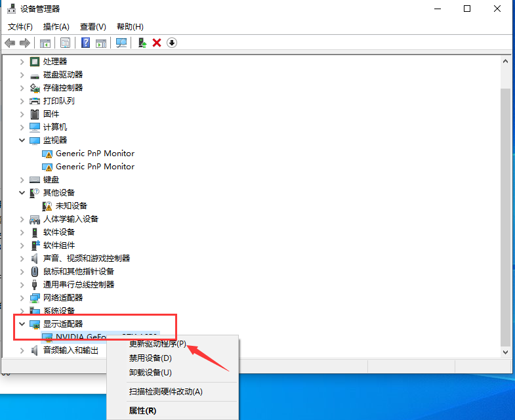515x420 pixels.
Task: Open the 查看(V) menu
Action: click(x=93, y=26)
